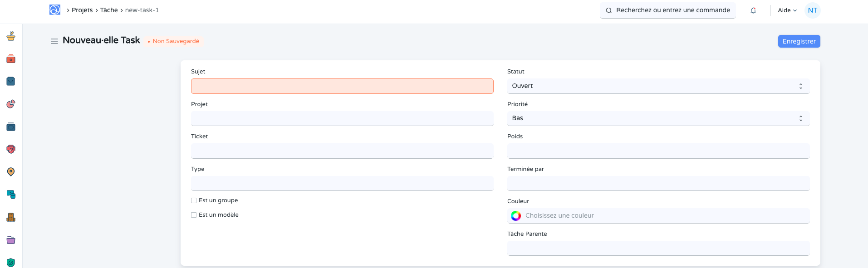
Task: Open the purple folder sidebar icon
Action: pyautogui.click(x=11, y=240)
